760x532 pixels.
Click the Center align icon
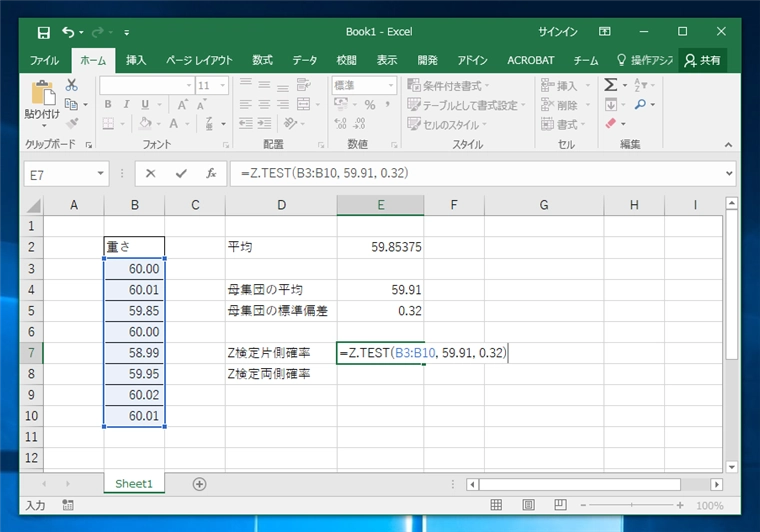coord(264,104)
